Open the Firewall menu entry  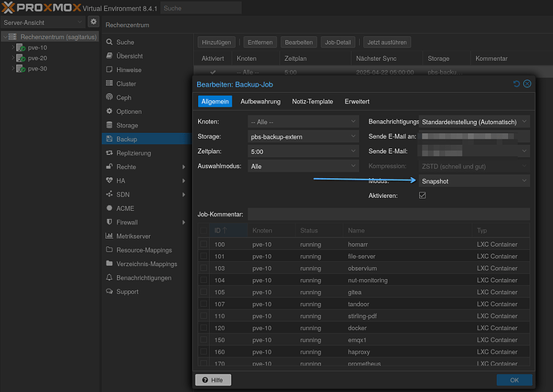[127, 222]
